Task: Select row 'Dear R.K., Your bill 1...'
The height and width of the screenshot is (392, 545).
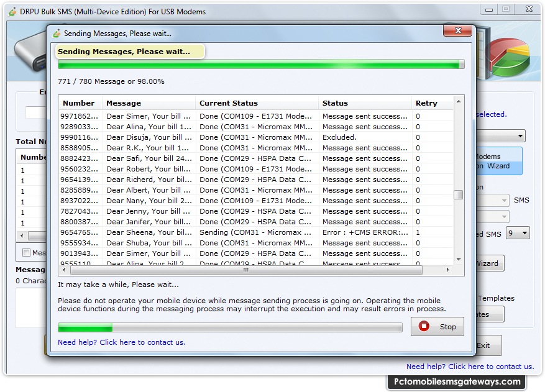Action: [x=256, y=148]
